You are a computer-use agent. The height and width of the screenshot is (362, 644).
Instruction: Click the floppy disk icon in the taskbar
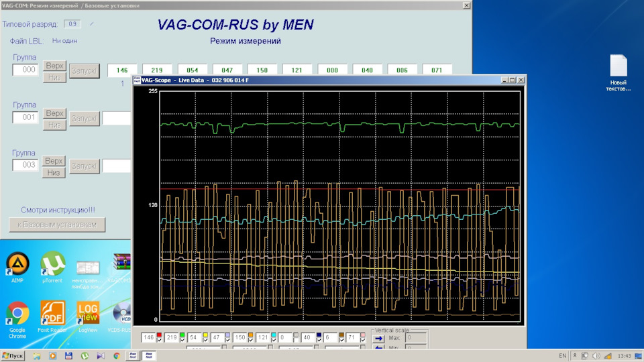(x=68, y=356)
